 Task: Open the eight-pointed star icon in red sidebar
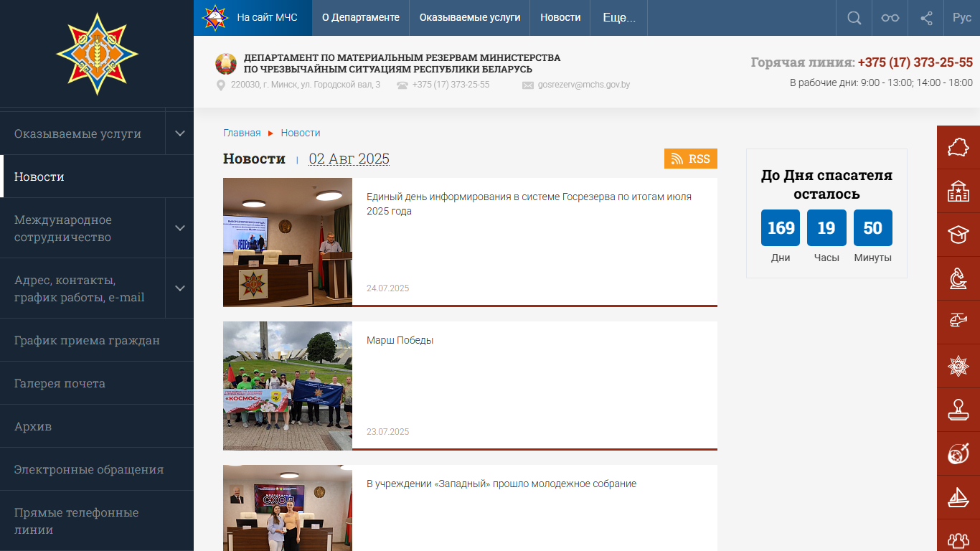tap(958, 366)
